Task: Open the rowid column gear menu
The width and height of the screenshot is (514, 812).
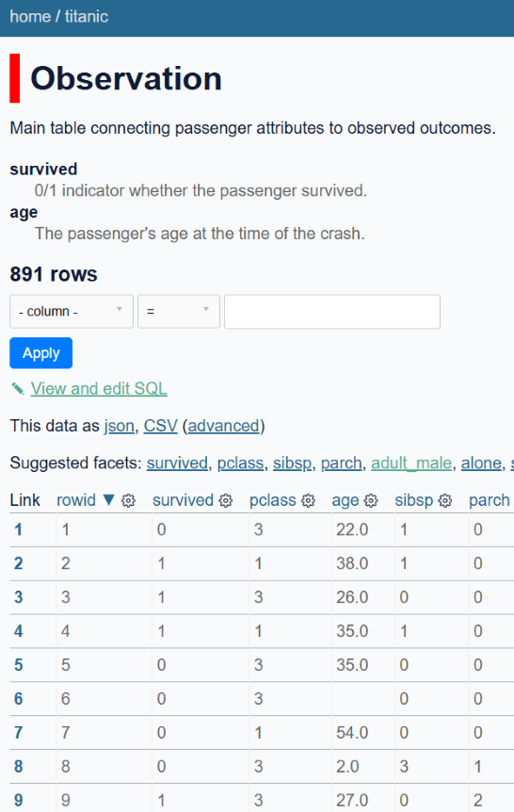Action: [128, 500]
